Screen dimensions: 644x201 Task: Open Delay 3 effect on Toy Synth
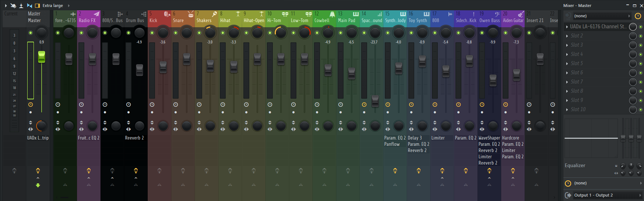point(419,138)
